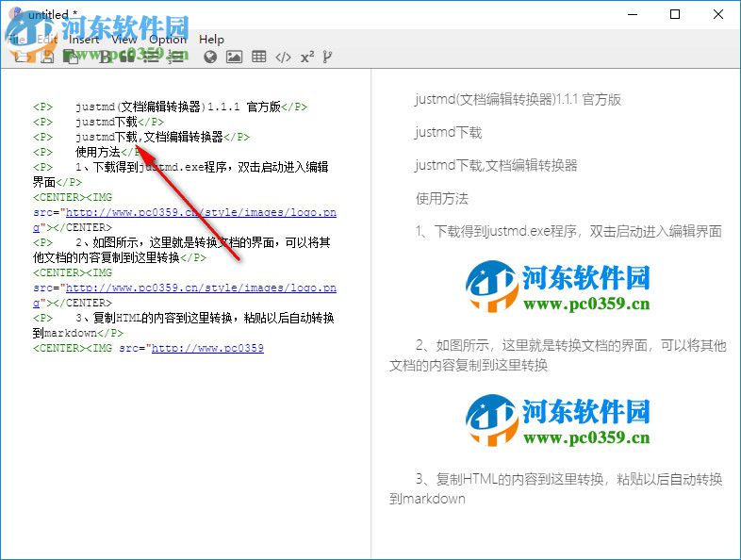This screenshot has width=741, height=560.
Task: Click editor text '3、复制HTML的内容到这里转换'
Action: (154, 318)
